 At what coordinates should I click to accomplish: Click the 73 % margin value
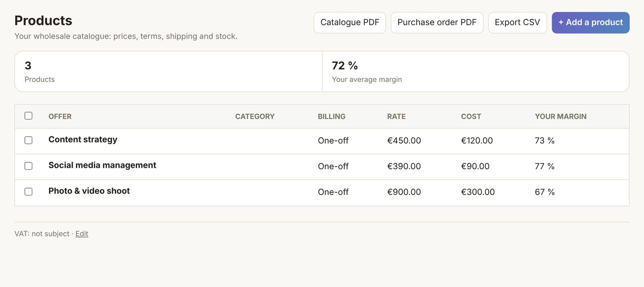point(545,141)
